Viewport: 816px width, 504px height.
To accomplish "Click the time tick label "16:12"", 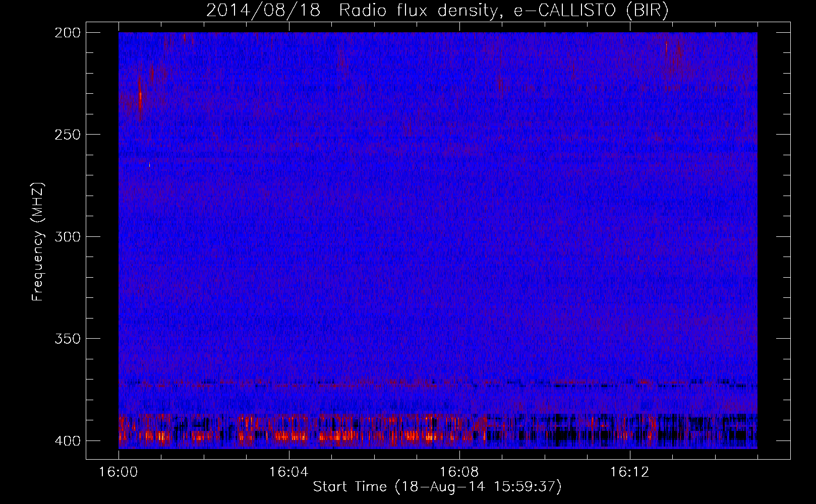I will click(x=629, y=472).
